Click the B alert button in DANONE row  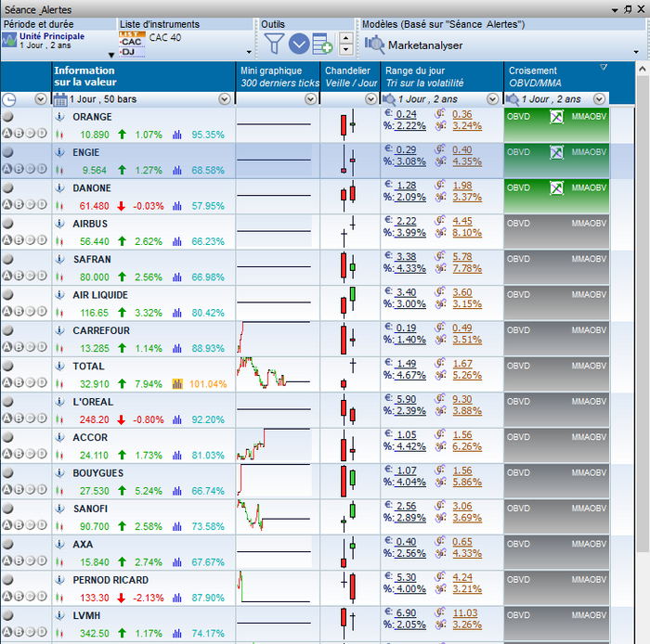coord(19,204)
